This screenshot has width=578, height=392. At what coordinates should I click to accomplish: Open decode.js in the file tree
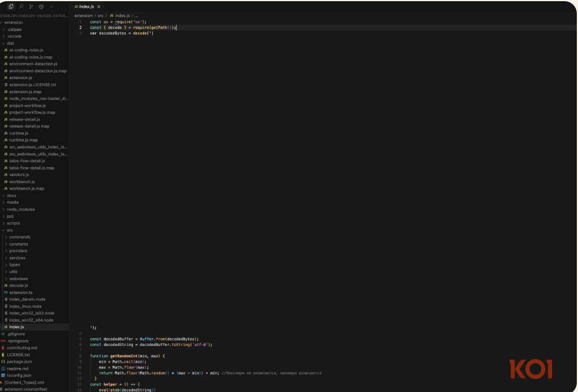click(x=18, y=285)
